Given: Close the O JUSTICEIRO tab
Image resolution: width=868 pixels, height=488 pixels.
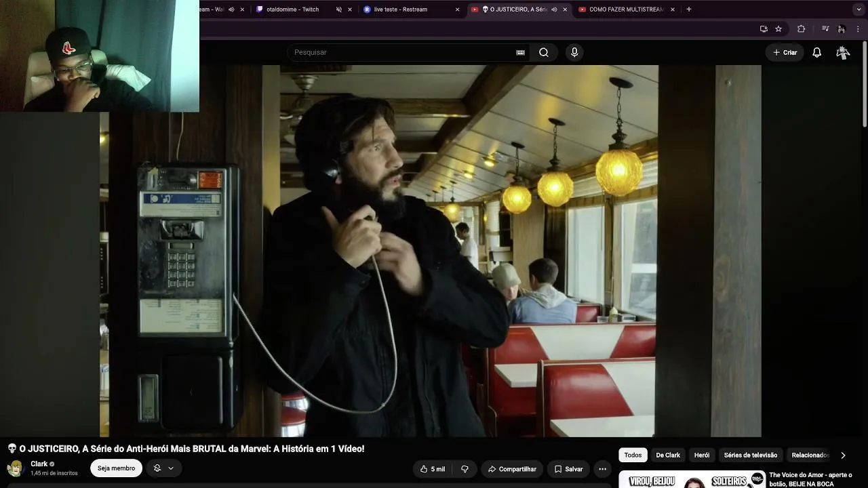Looking at the screenshot, I should [x=565, y=9].
